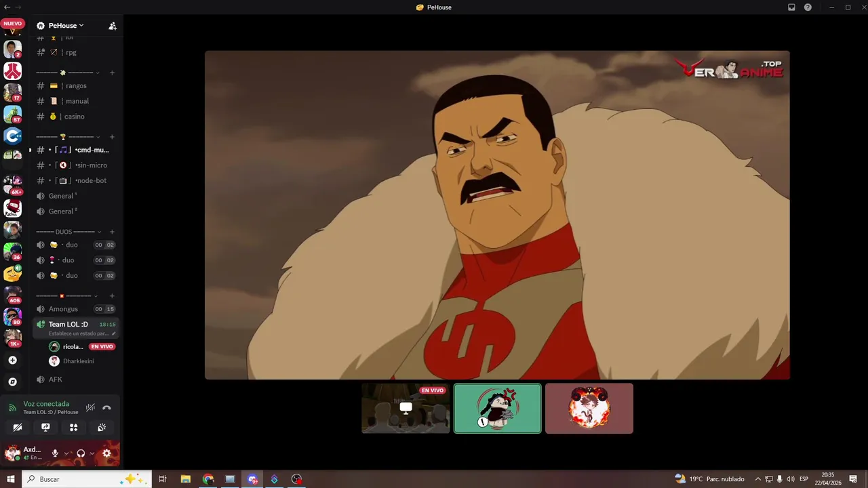Open the soundboard
The height and width of the screenshot is (488, 868).
102,428
